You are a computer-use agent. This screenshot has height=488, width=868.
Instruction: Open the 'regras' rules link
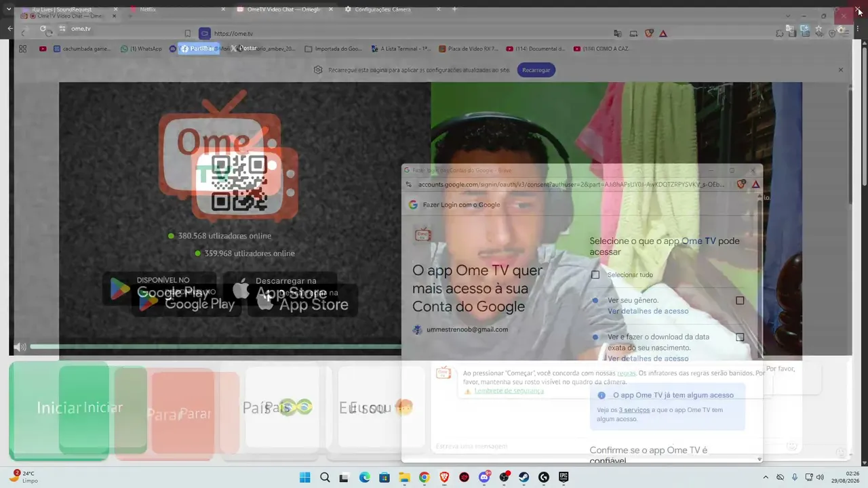tap(626, 373)
